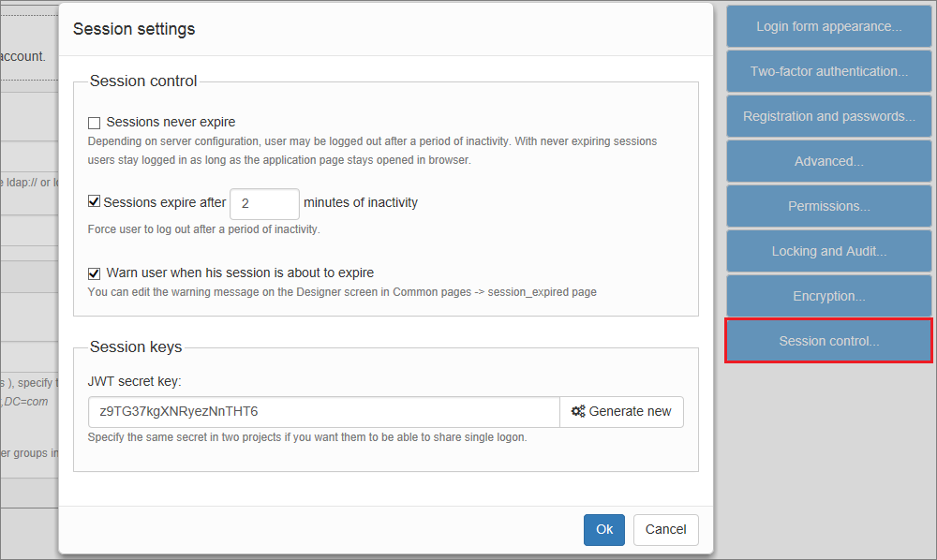Open the Advanced settings panel
Viewport: 937px width, 560px height.
(x=828, y=161)
